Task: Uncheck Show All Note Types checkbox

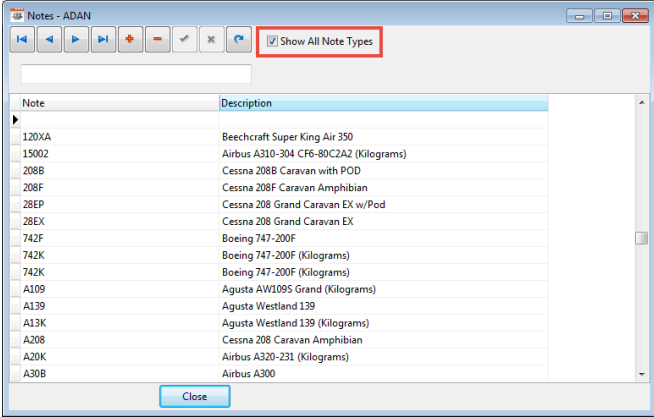Action: [x=272, y=41]
